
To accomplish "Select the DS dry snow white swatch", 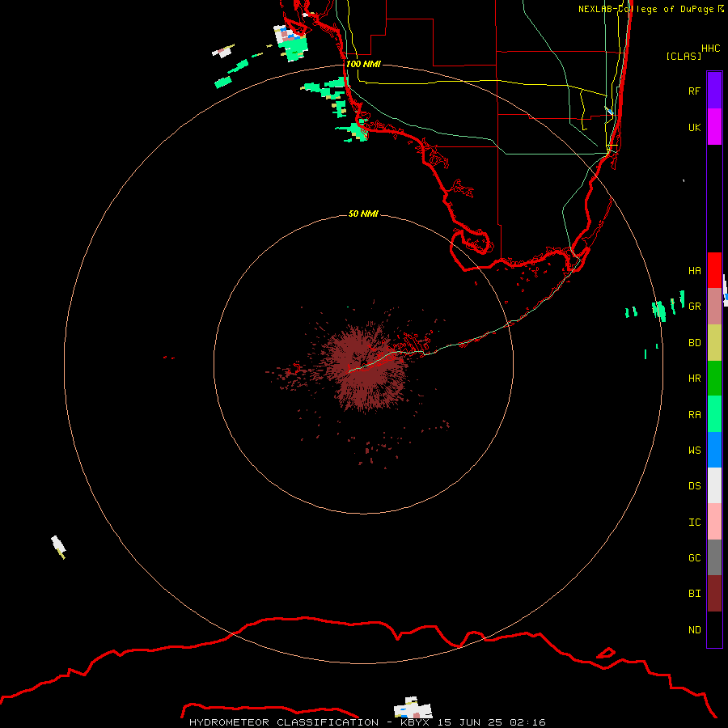I will click(714, 485).
